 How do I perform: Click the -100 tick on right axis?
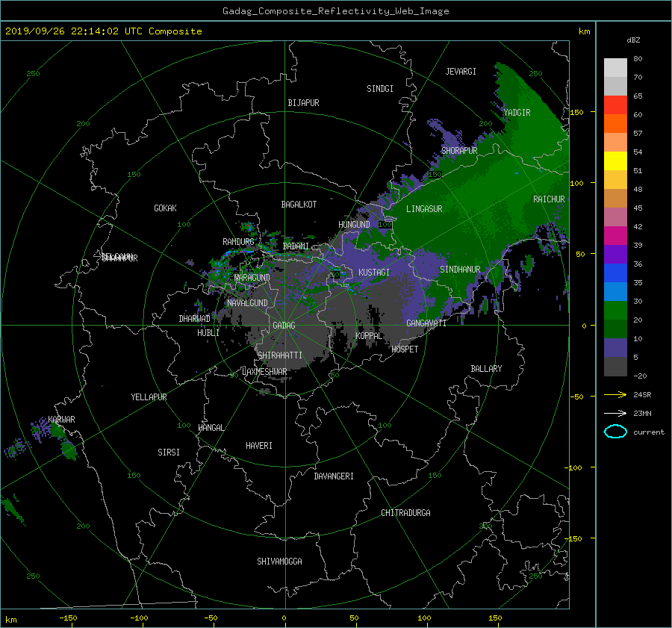573,467
